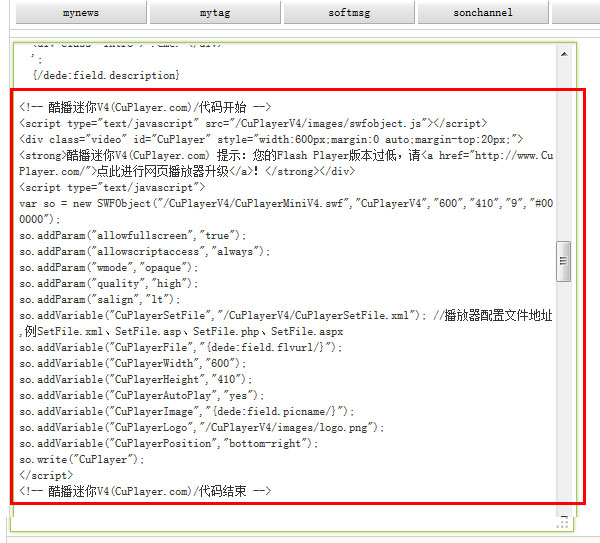Click the '代码开始' comment line
600x543 pixels.
click(x=145, y=107)
